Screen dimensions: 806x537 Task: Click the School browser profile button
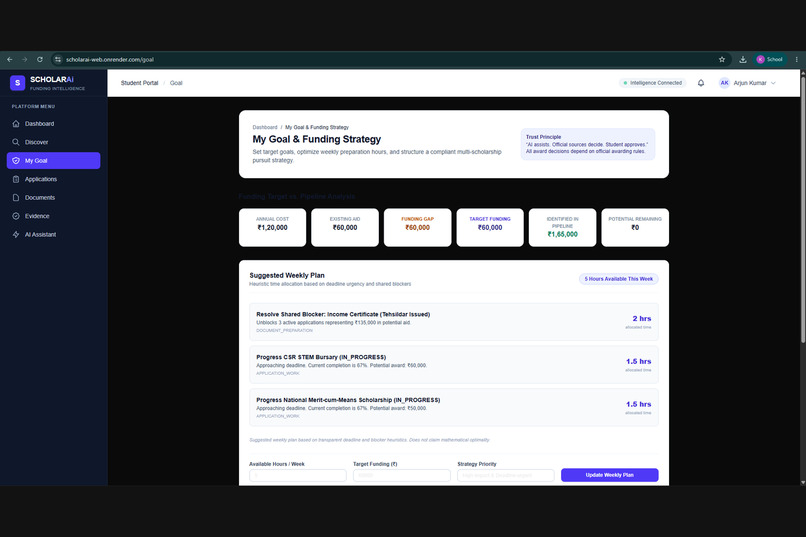point(770,60)
